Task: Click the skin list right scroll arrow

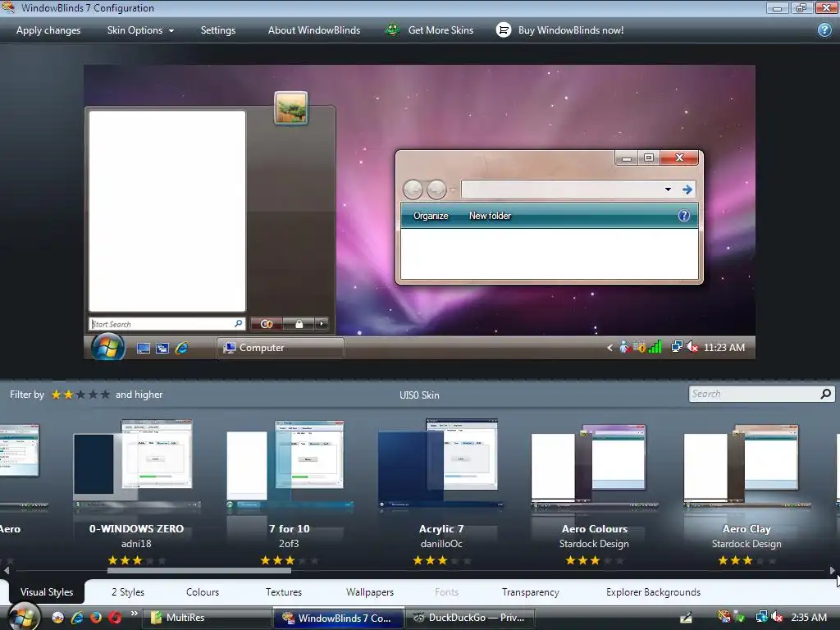Action: coord(833,571)
